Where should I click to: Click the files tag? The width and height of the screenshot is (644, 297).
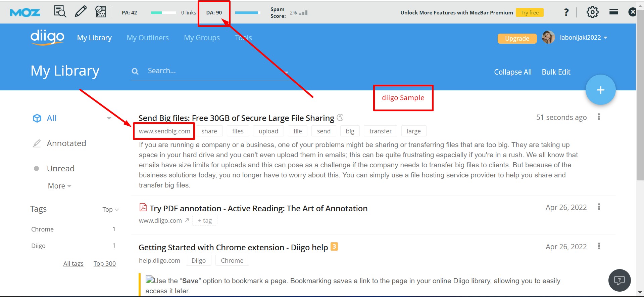pos(238,131)
